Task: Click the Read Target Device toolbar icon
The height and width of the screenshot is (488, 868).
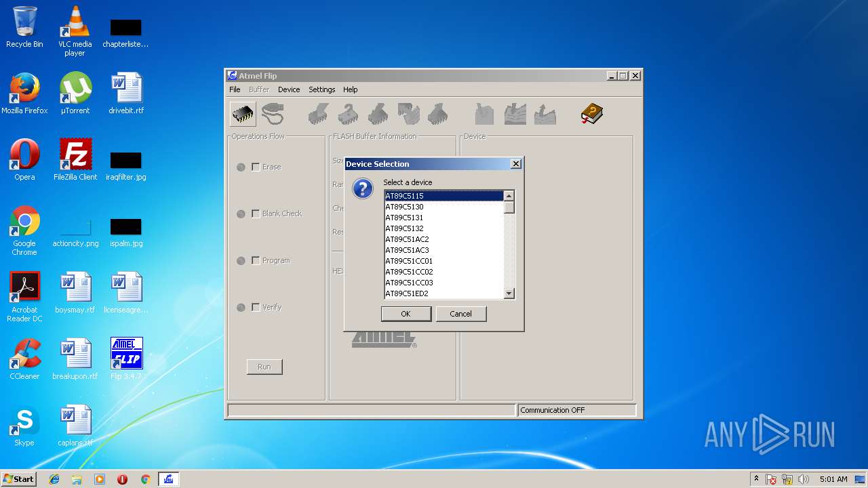Action: click(x=438, y=114)
